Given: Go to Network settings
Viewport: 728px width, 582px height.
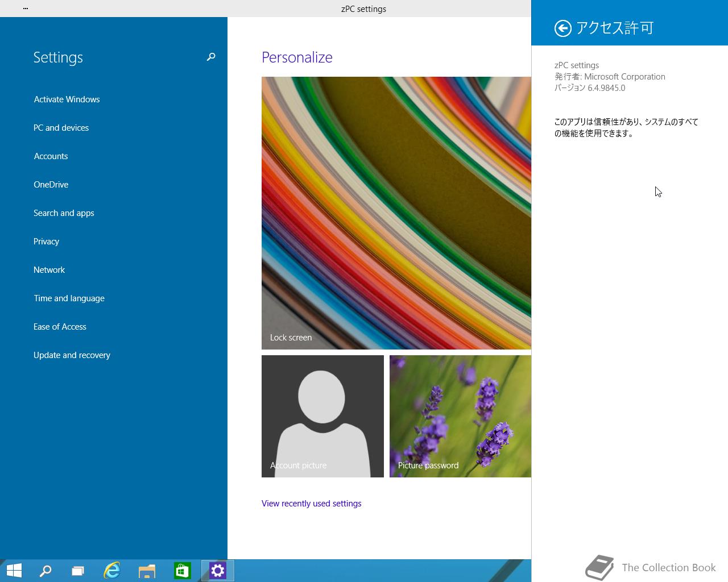Looking at the screenshot, I should 49,270.
